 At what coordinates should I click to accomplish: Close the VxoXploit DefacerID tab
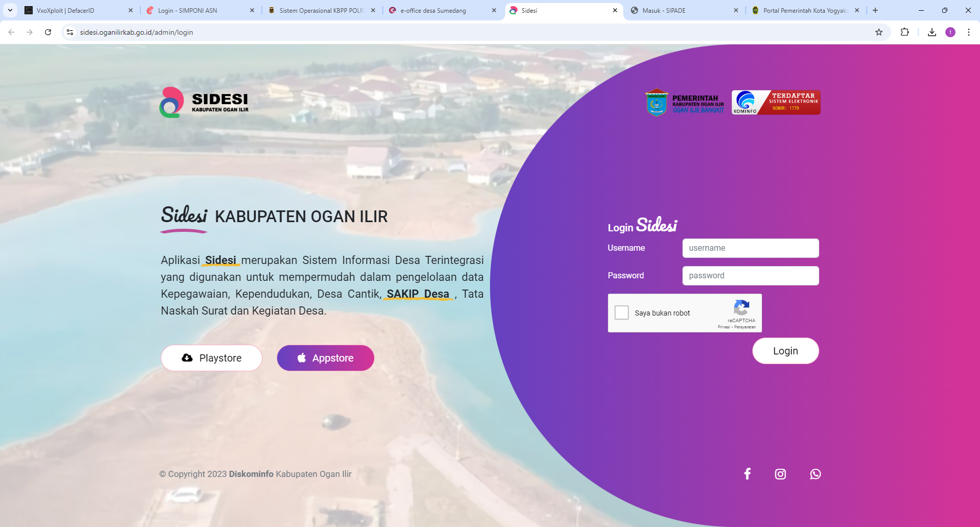[131, 10]
